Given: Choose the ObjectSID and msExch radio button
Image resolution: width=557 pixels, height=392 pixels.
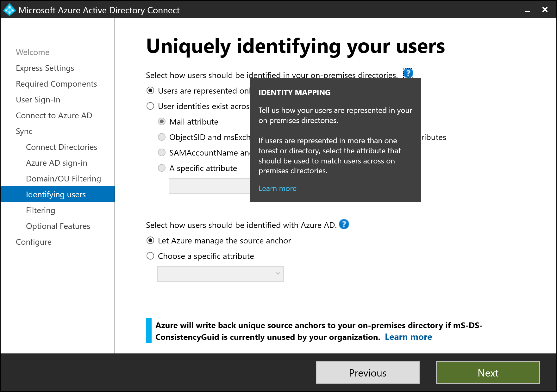Looking at the screenshot, I should [162, 137].
